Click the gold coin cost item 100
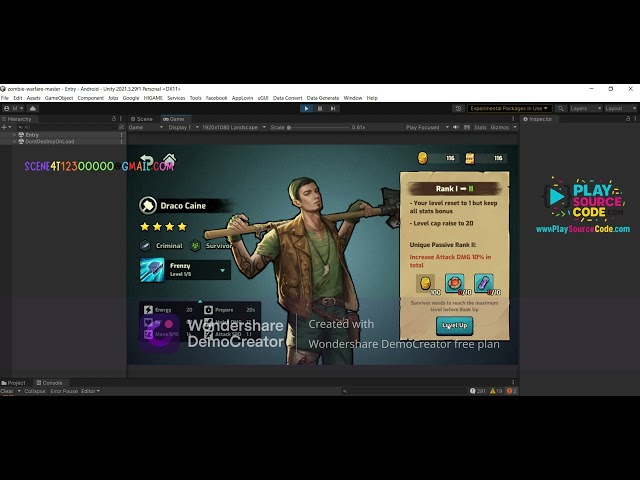The height and width of the screenshot is (480, 640). 426,283
